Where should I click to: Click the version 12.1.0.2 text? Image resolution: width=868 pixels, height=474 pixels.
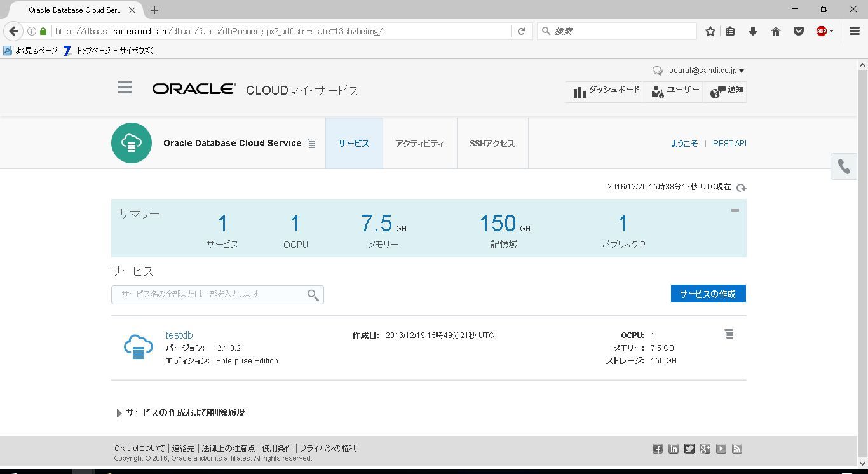coord(227,348)
